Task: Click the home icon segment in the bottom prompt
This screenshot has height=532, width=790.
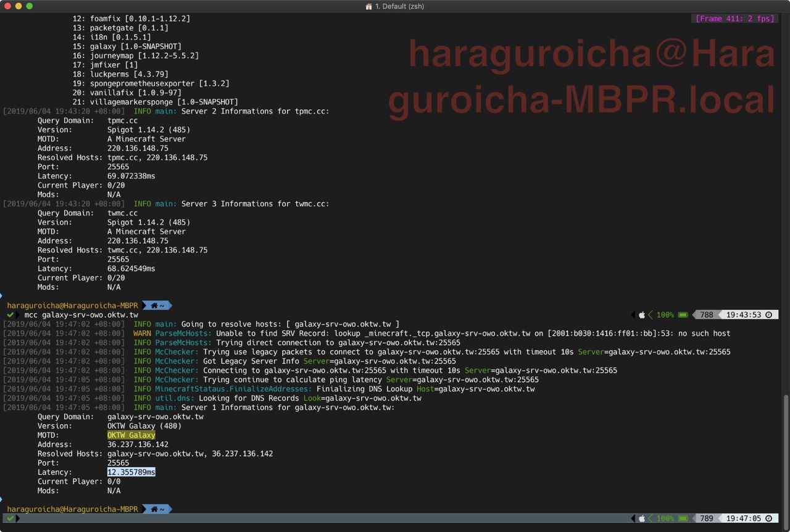Action: point(157,509)
